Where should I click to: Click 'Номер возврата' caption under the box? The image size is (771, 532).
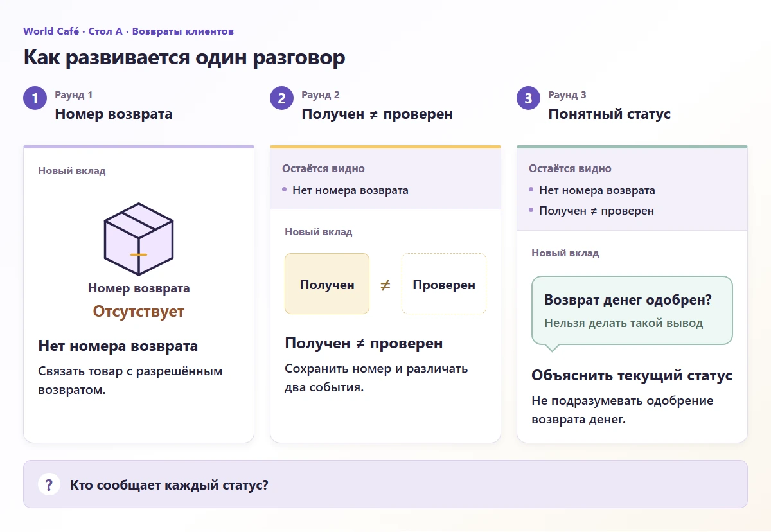139,288
